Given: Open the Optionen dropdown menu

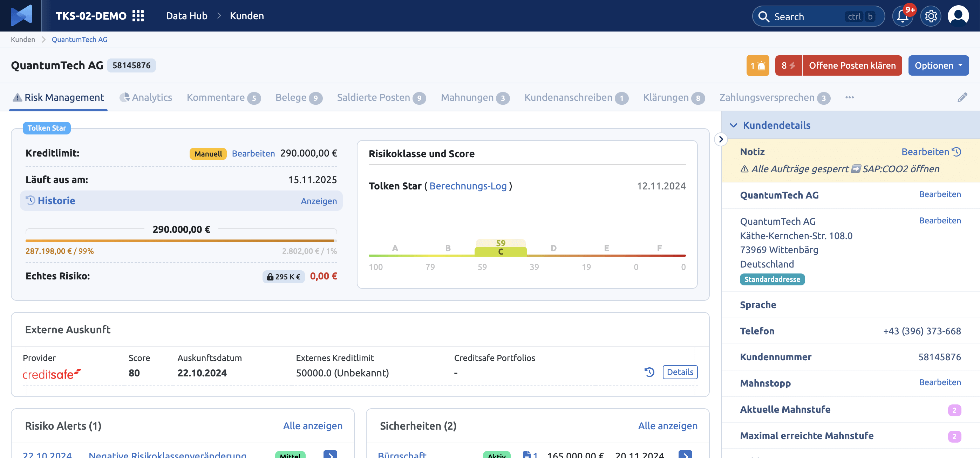Looking at the screenshot, I should [x=938, y=64].
